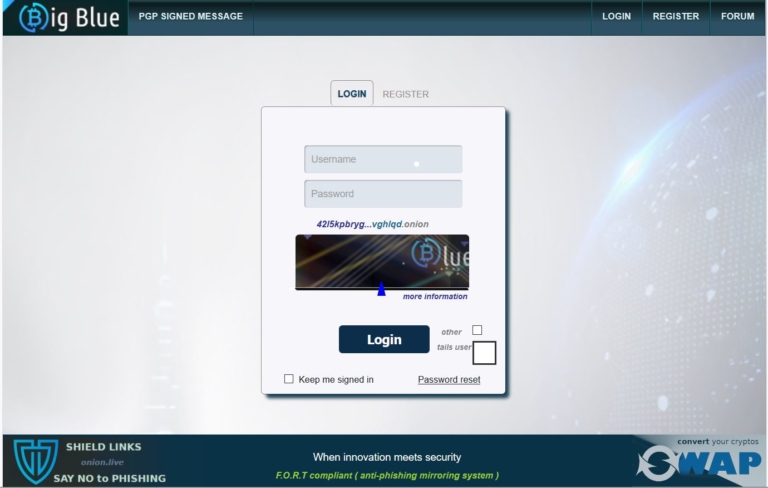The width and height of the screenshot is (768, 488).
Task: Enable Keep me signed in
Action: (x=289, y=379)
